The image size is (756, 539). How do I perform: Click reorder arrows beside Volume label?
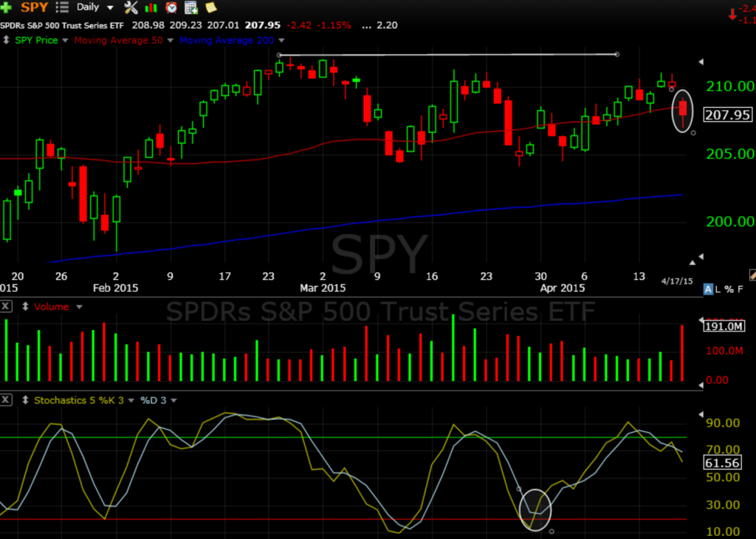tap(25, 306)
